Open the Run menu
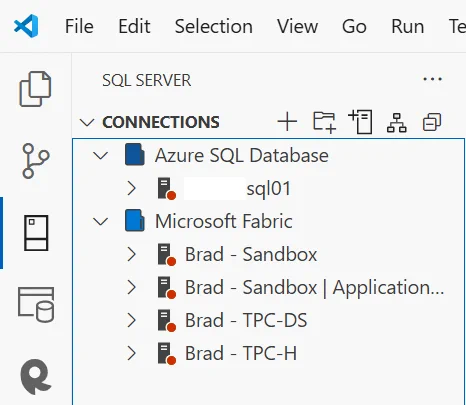The image size is (466, 405). coord(408,26)
